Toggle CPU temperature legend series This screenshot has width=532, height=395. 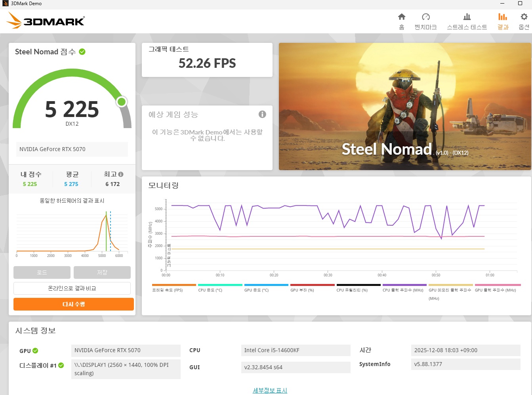pyautogui.click(x=220, y=285)
